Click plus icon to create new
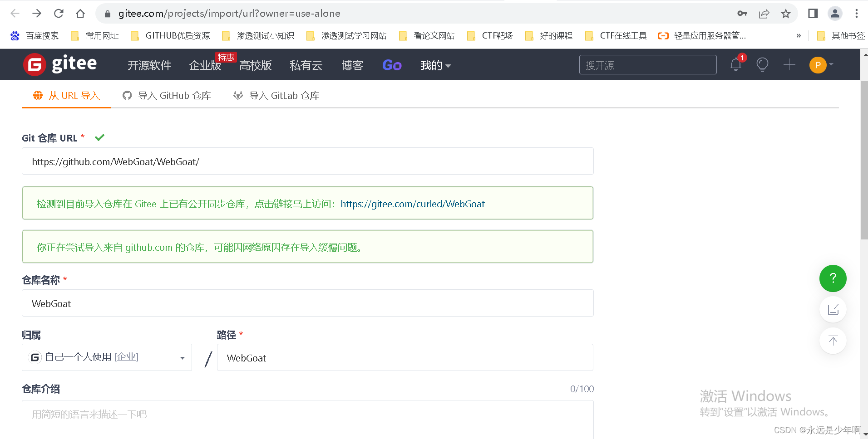This screenshot has height=439, width=868. [x=789, y=64]
